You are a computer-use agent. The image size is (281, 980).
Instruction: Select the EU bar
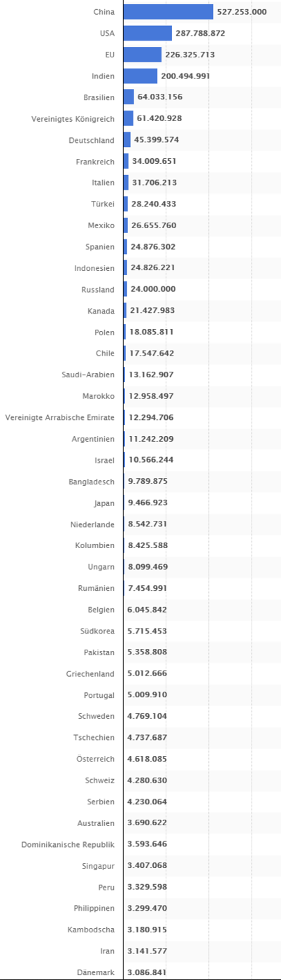tap(142, 55)
